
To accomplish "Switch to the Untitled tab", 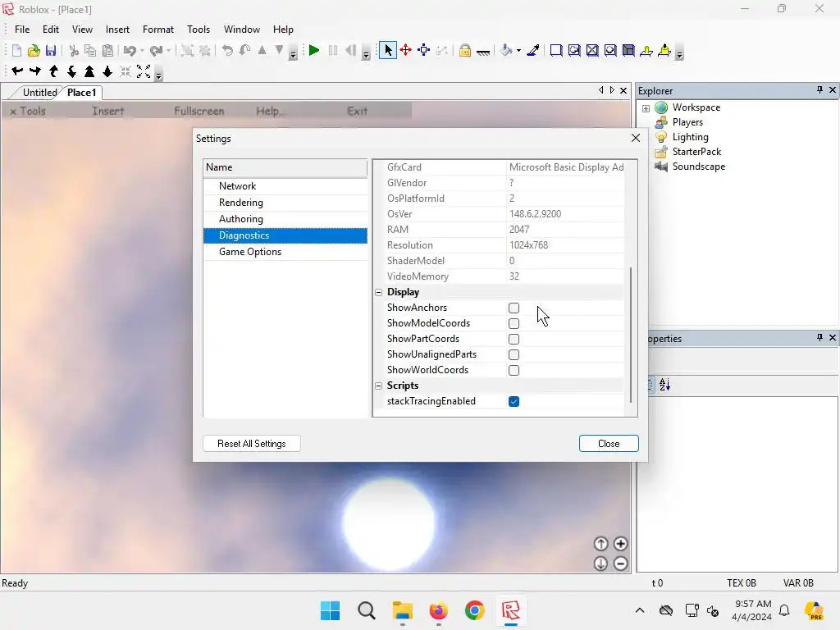I will click(39, 92).
